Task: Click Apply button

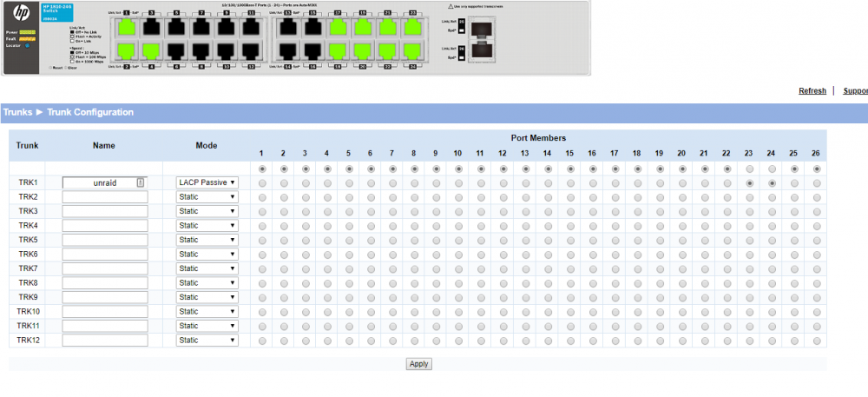Action: coord(418,364)
